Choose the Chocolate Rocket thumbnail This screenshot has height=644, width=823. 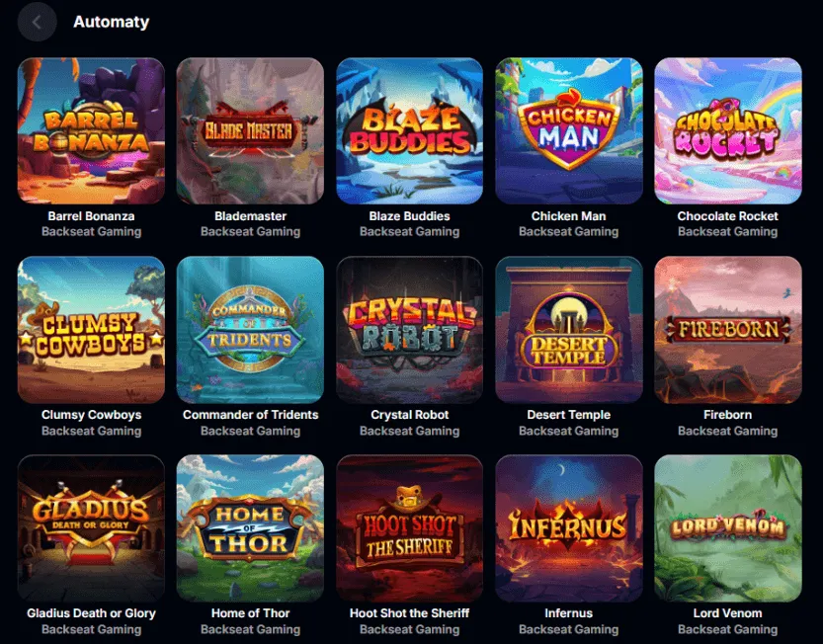click(x=728, y=130)
